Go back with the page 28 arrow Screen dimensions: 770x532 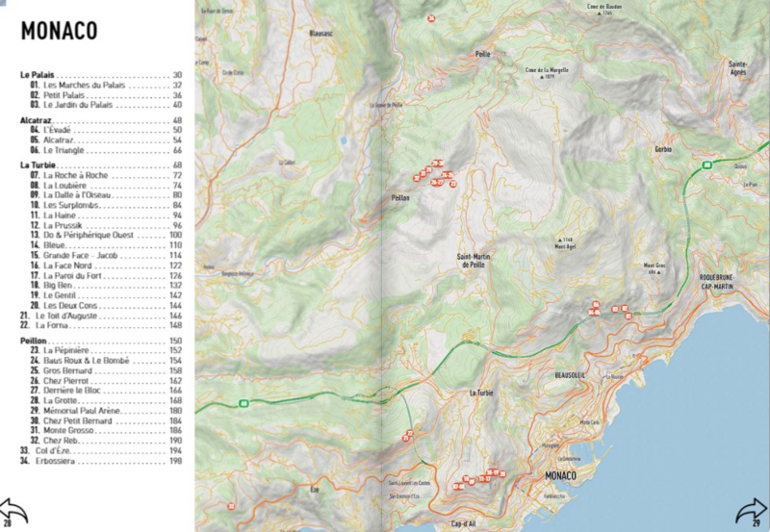pyautogui.click(x=13, y=513)
